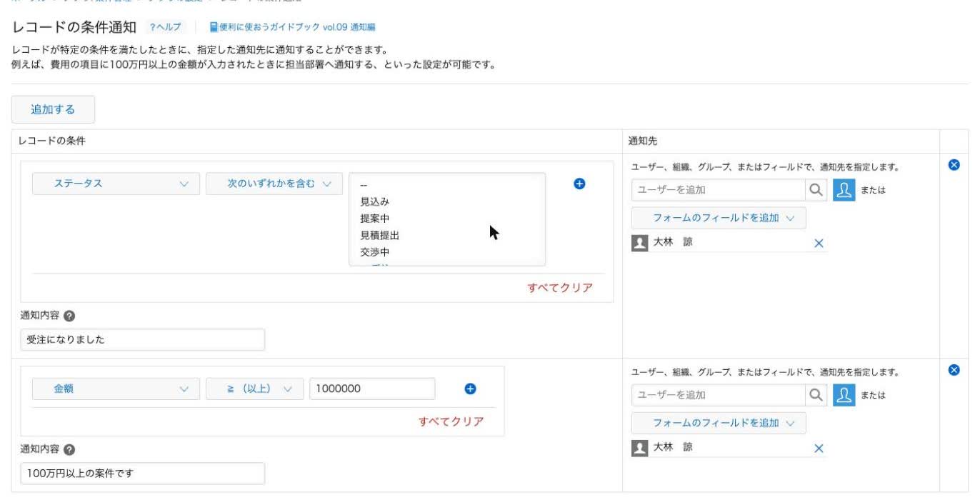Open the ヘルプ link
This screenshot has width=980, height=500.
(165, 27)
